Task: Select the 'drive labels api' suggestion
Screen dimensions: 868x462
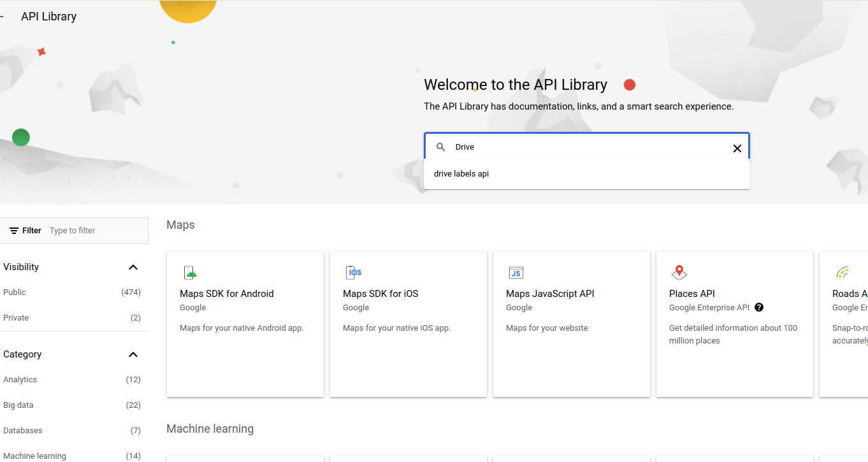Action: pyautogui.click(x=461, y=174)
